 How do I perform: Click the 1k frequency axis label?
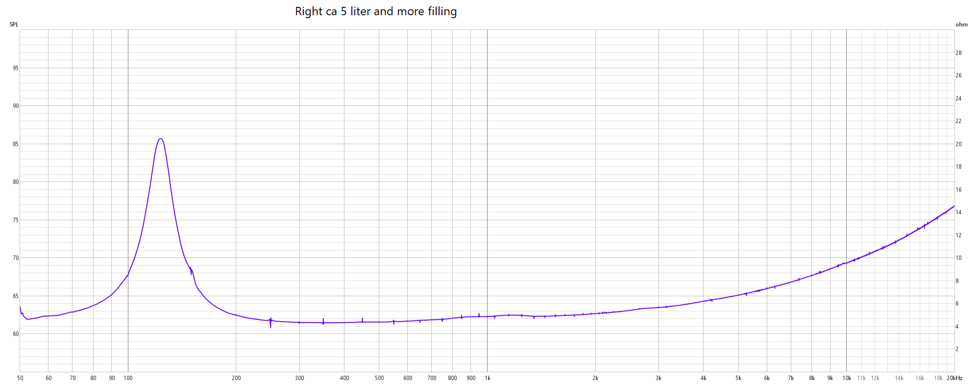pos(488,378)
